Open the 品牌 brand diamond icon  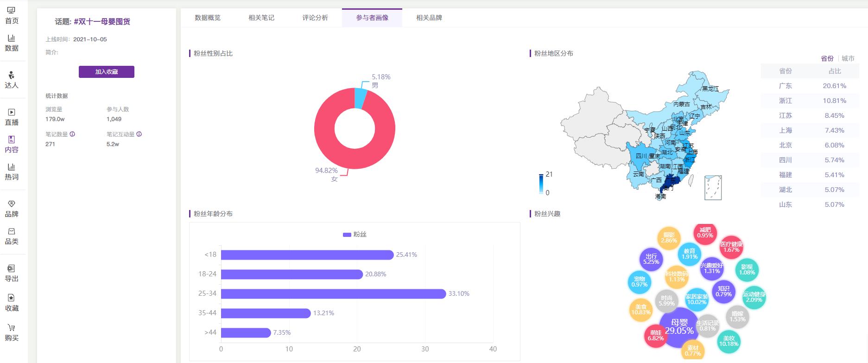[12, 204]
